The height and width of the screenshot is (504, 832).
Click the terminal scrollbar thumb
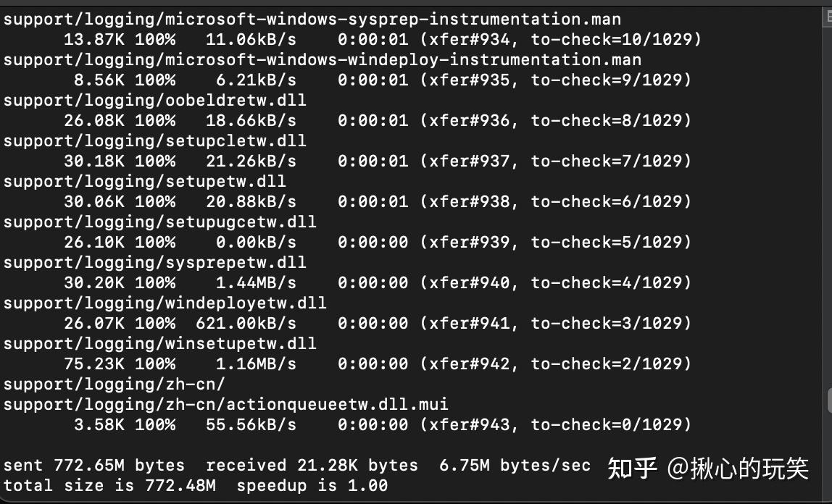[x=829, y=400]
